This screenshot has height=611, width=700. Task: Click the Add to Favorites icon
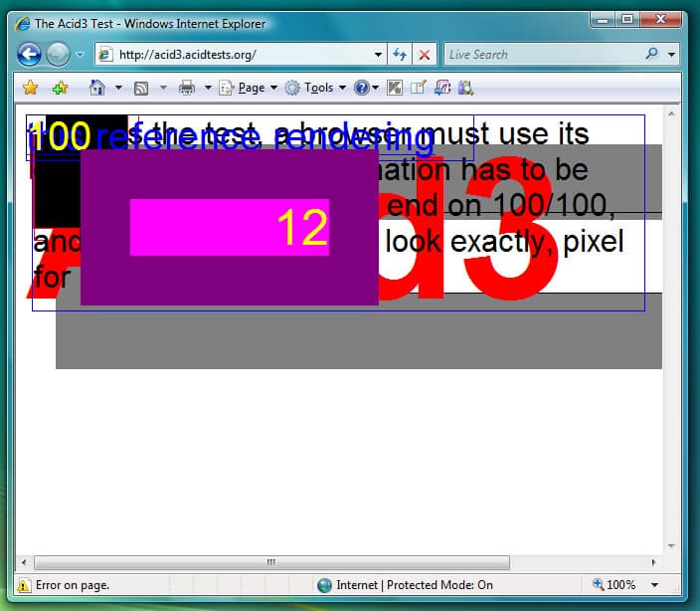tap(61, 88)
